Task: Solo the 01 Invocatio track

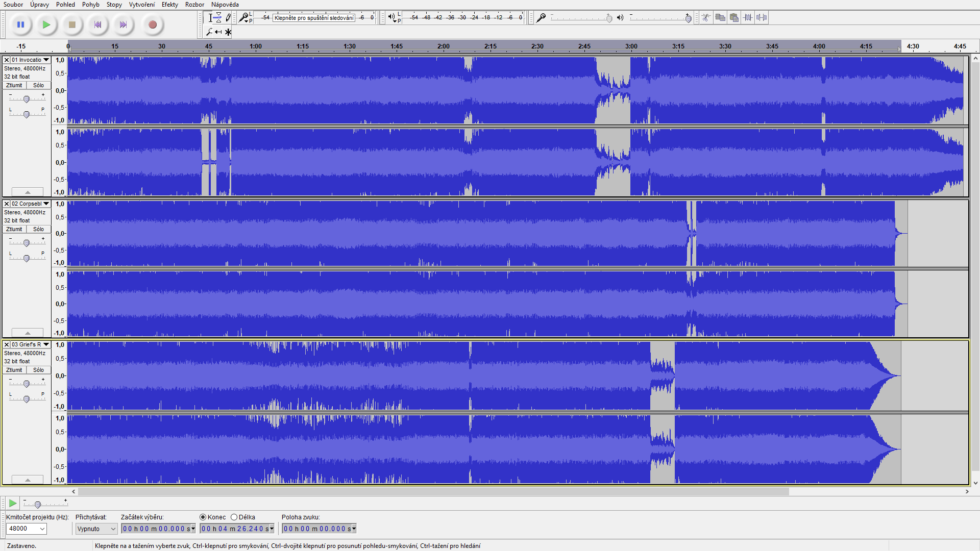Action: pyautogui.click(x=38, y=85)
